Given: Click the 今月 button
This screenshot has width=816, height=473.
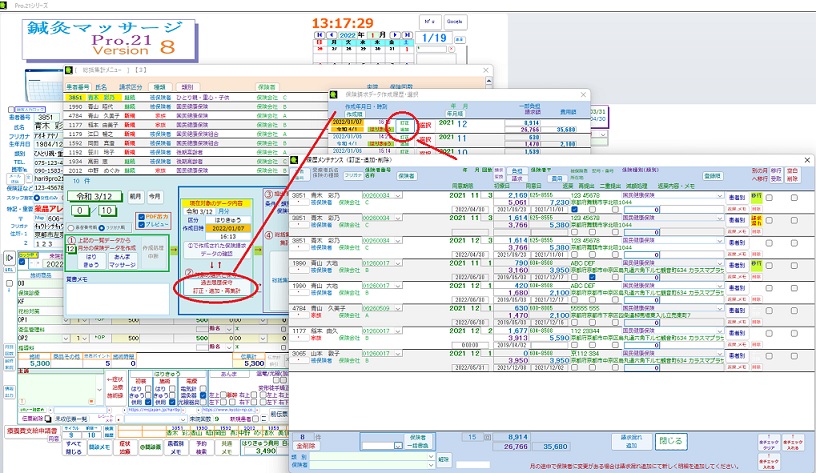Looking at the screenshot, I should click(155, 196).
